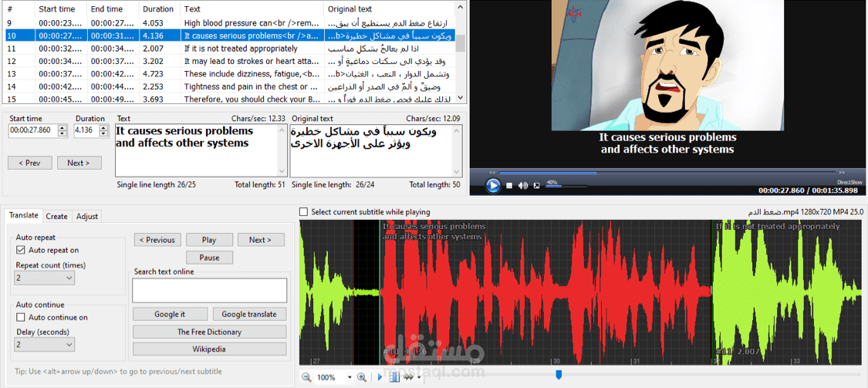Switch to the Adjust tab
This screenshot has width=868, height=388.
(x=87, y=217)
